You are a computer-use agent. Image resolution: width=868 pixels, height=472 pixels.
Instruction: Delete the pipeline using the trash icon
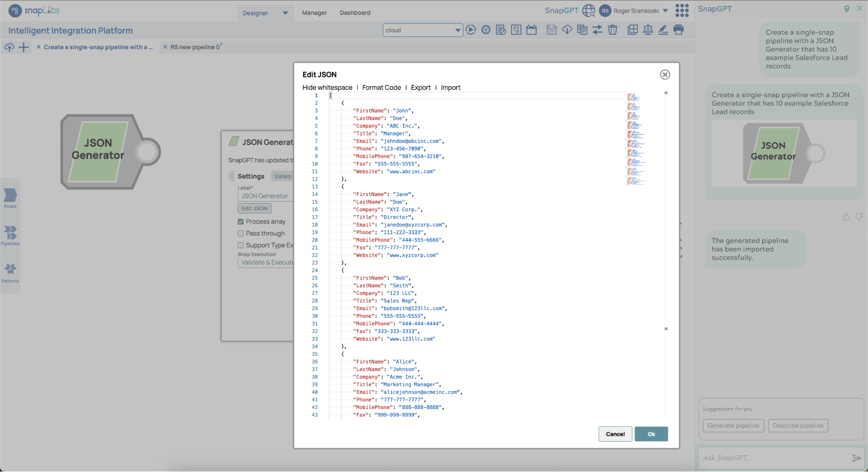[612, 30]
